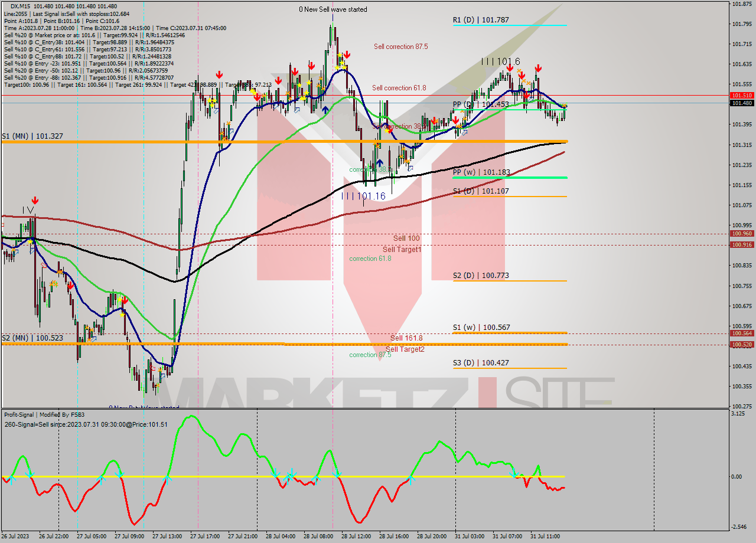Click the '27 Jul 21:00' time axis label
Image resolution: width=756 pixels, height=543 pixels.
point(243,537)
